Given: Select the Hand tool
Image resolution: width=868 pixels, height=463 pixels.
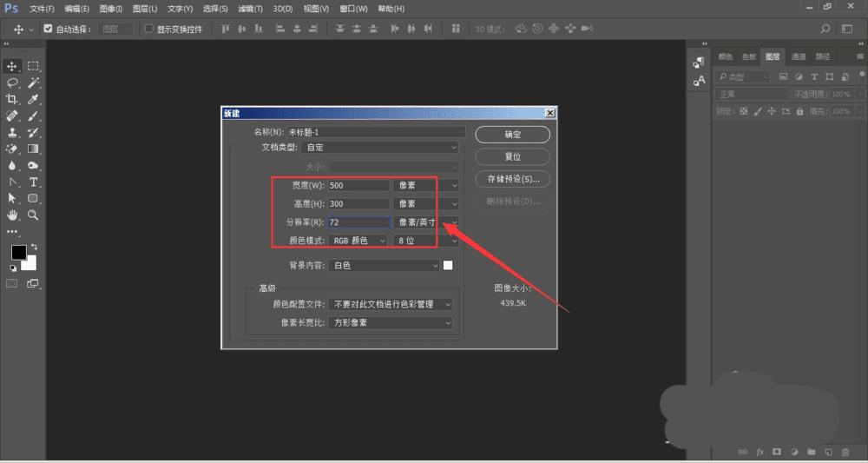Looking at the screenshot, I should (x=12, y=215).
